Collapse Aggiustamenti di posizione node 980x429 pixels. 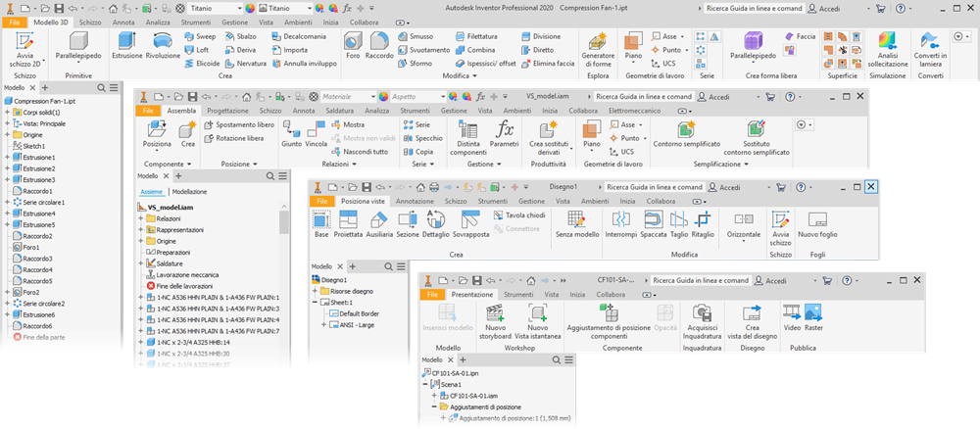pyautogui.click(x=434, y=406)
